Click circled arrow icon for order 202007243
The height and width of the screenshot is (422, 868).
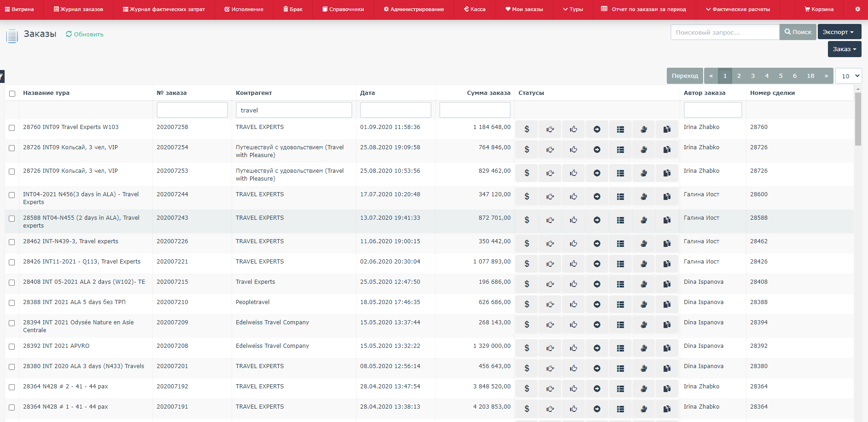(597, 220)
